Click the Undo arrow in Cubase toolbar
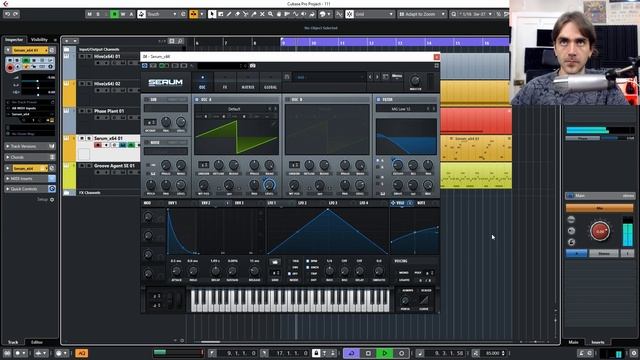The image size is (640, 360). coord(7,14)
